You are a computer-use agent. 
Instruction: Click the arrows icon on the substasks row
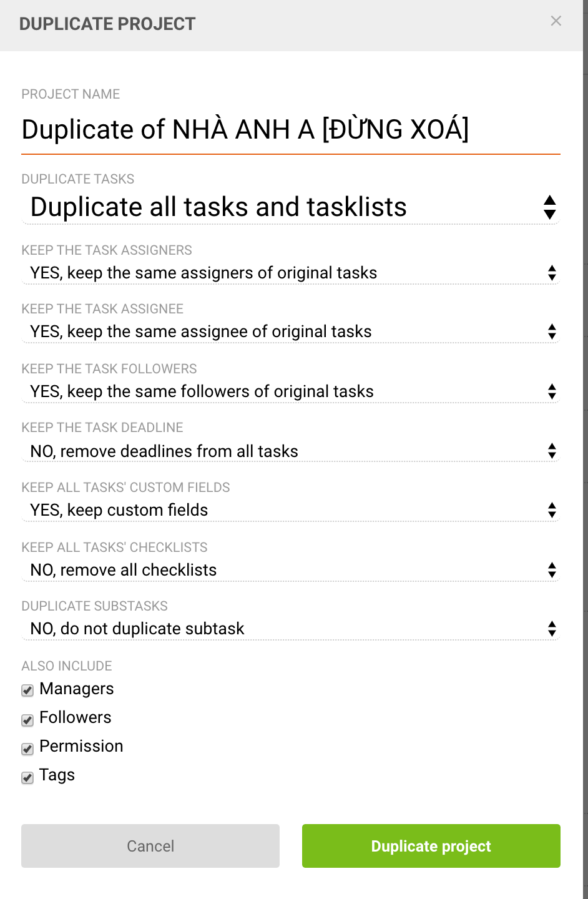pyautogui.click(x=552, y=629)
